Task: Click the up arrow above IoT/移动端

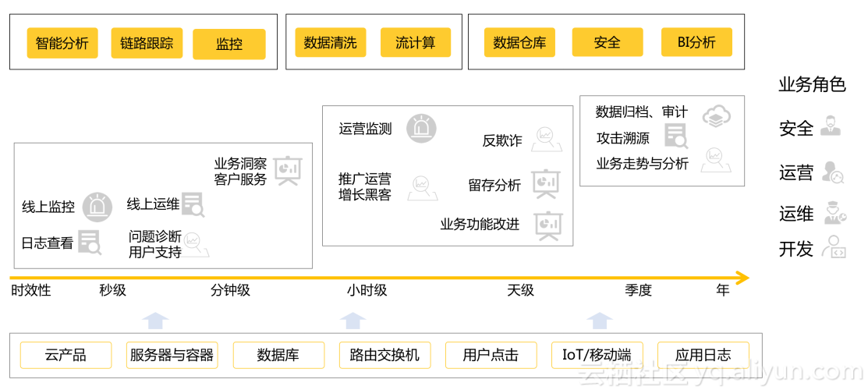Action: coord(600,322)
